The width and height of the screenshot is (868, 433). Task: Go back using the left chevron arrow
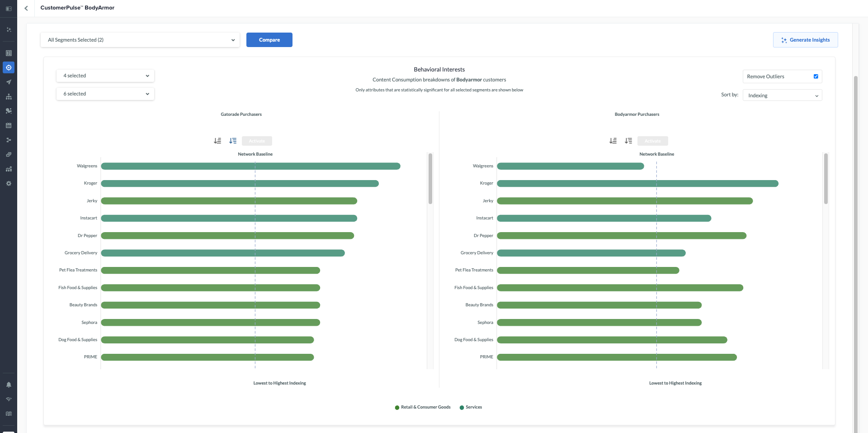click(26, 8)
